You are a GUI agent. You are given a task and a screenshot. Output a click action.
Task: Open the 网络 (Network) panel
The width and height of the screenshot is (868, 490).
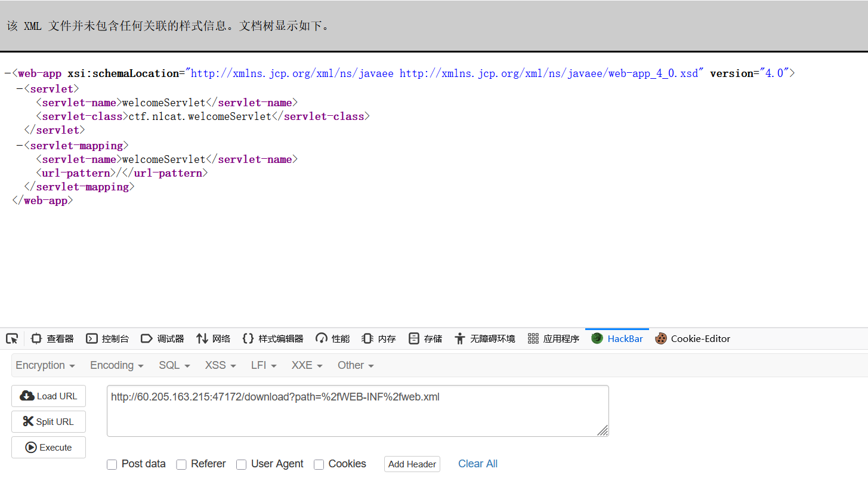(213, 338)
